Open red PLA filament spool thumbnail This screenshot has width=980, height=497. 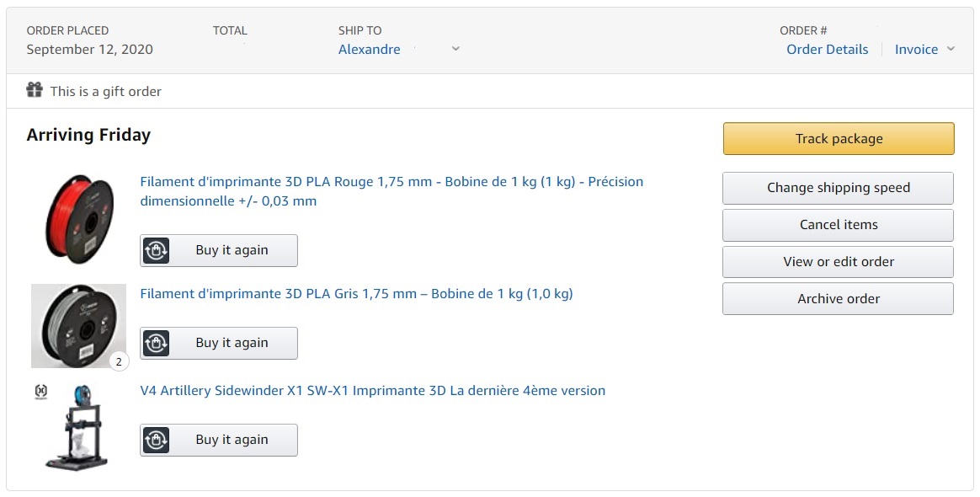click(79, 219)
